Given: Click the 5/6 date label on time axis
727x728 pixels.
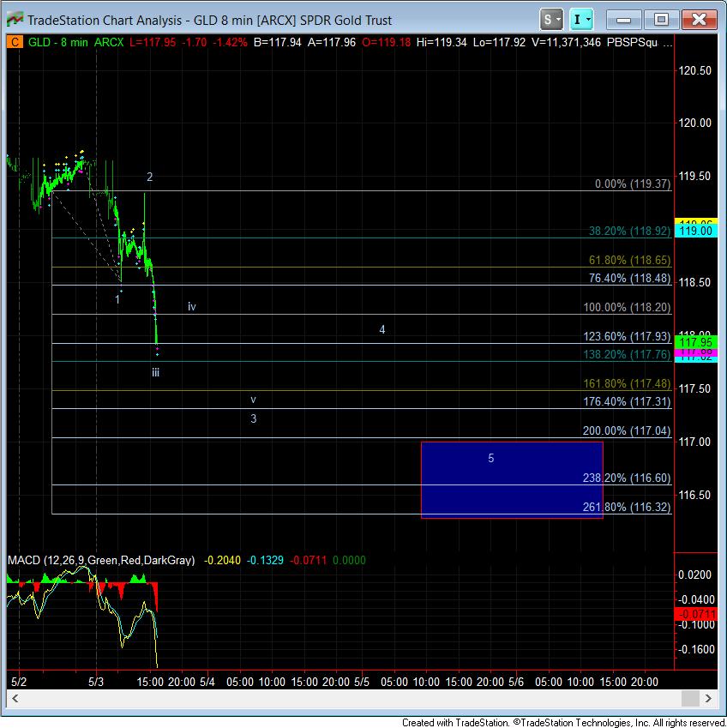Looking at the screenshot, I should click(516, 682).
